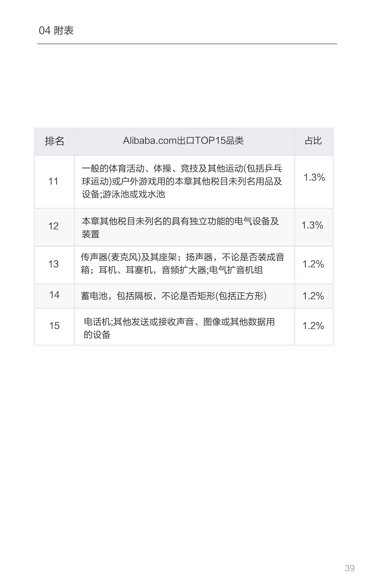Click the 1.2% value in row 15
Screen dimensions: 374x588
pos(313,326)
